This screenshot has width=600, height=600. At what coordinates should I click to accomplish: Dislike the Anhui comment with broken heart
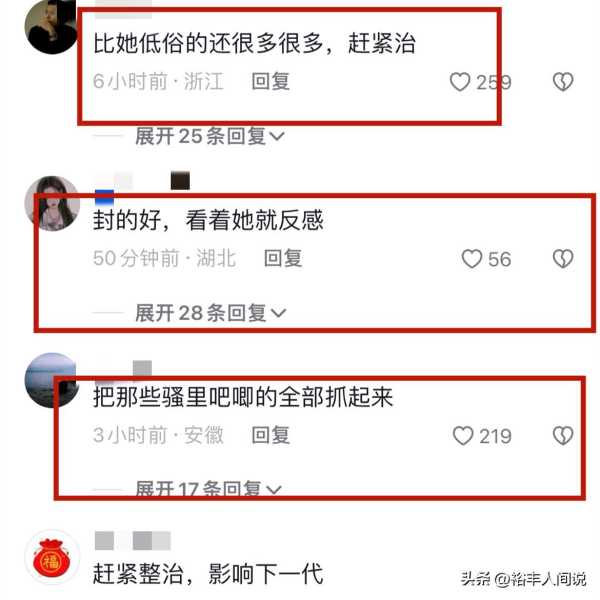coord(563,436)
